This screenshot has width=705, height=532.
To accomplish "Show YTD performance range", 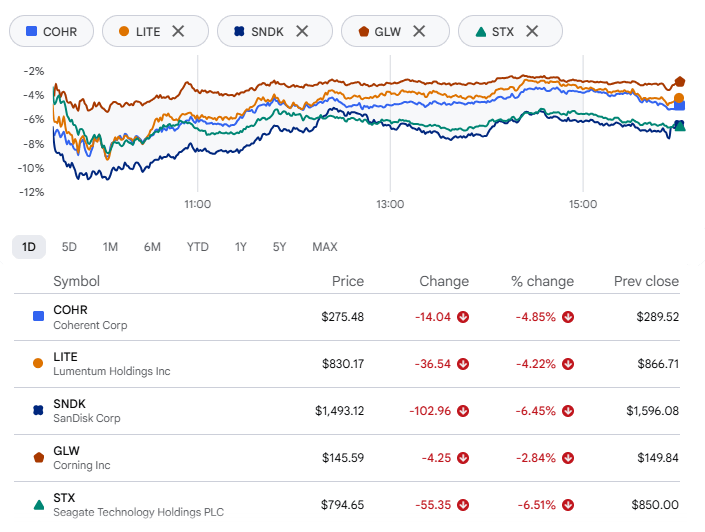I will 197,247.
